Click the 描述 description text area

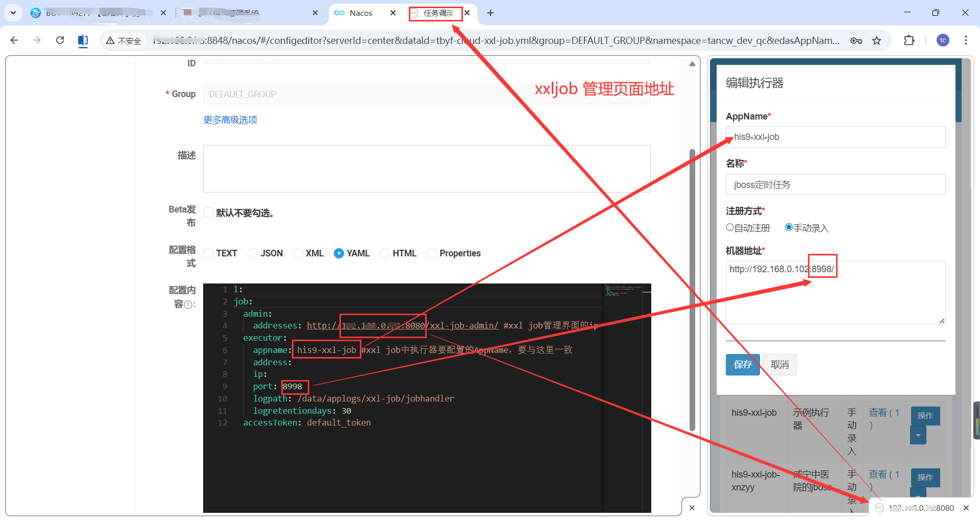427,169
